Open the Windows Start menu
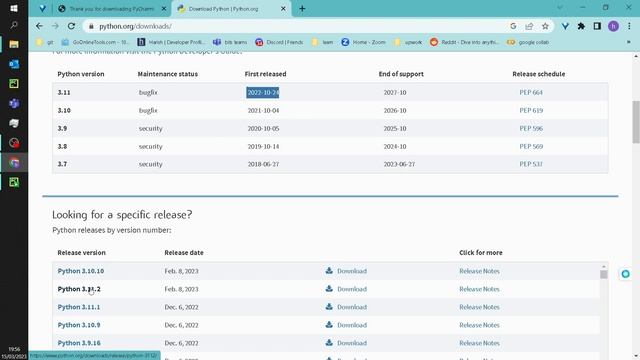The width and height of the screenshot is (640, 360). pos(14,9)
